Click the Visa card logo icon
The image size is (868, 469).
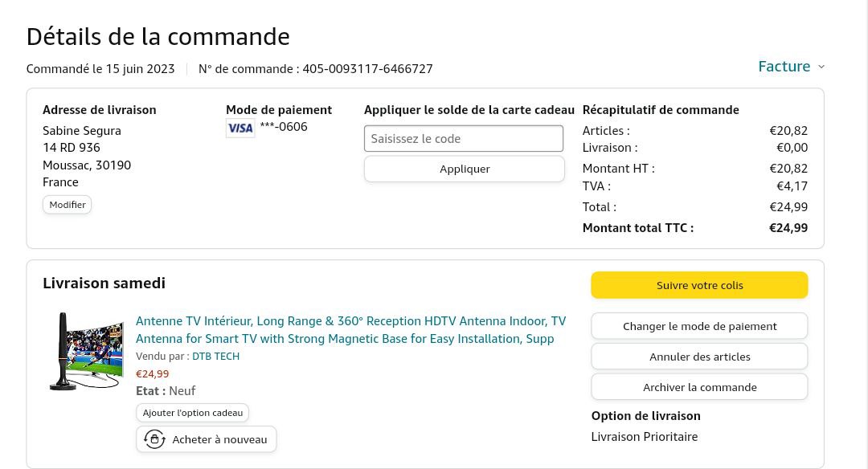tap(240, 128)
